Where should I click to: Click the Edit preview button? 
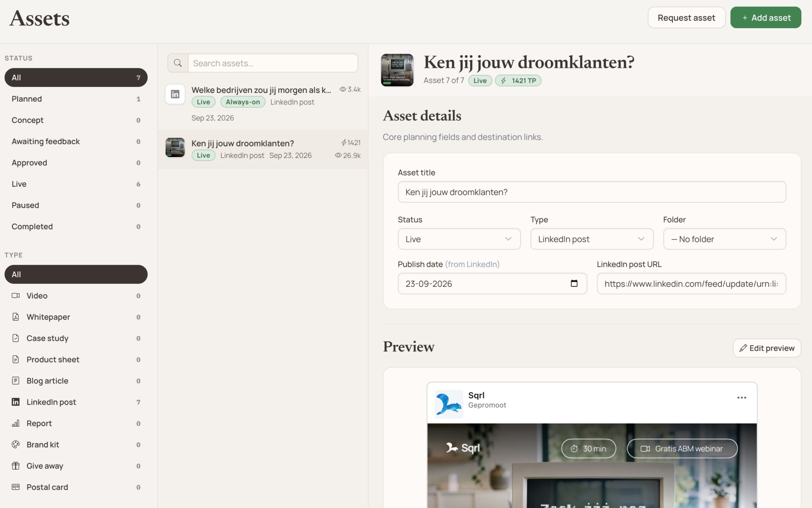coord(767,348)
